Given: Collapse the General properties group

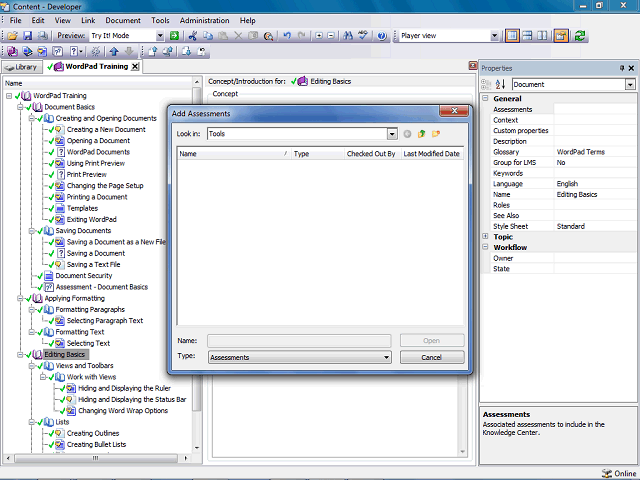Looking at the screenshot, I should click(x=485, y=98).
